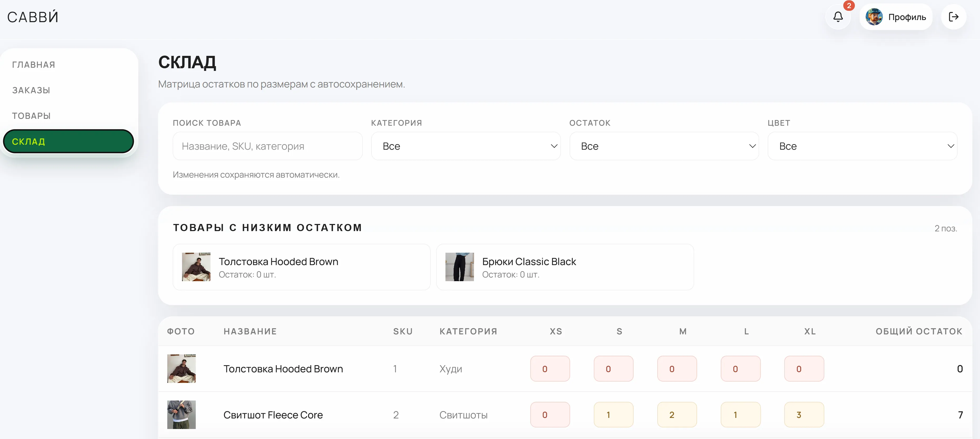The width and height of the screenshot is (980, 439).
Task: Click Свитшот Fleece Core row photo
Action: click(182, 415)
